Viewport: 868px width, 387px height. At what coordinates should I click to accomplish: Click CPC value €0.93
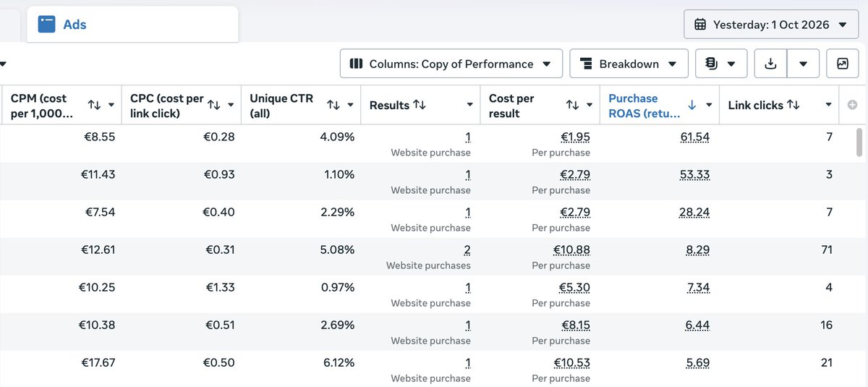click(219, 174)
